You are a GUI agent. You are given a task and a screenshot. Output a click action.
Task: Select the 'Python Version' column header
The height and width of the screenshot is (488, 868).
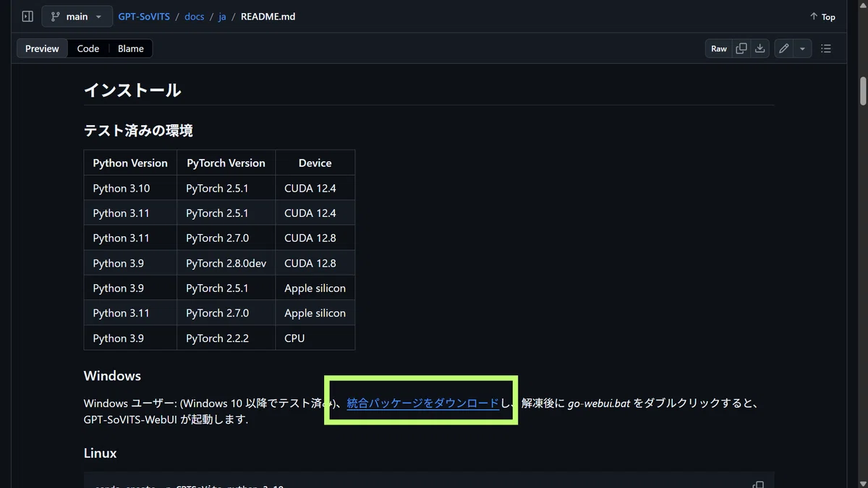(x=130, y=163)
